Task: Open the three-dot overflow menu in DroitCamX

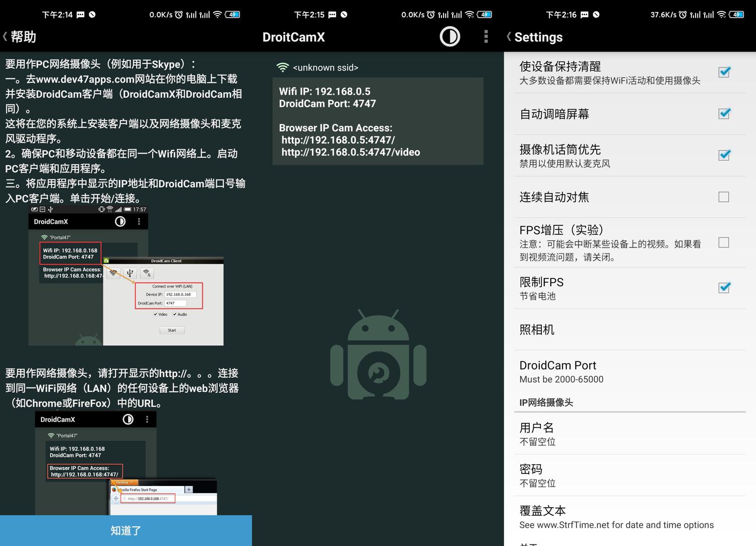Action: click(486, 37)
